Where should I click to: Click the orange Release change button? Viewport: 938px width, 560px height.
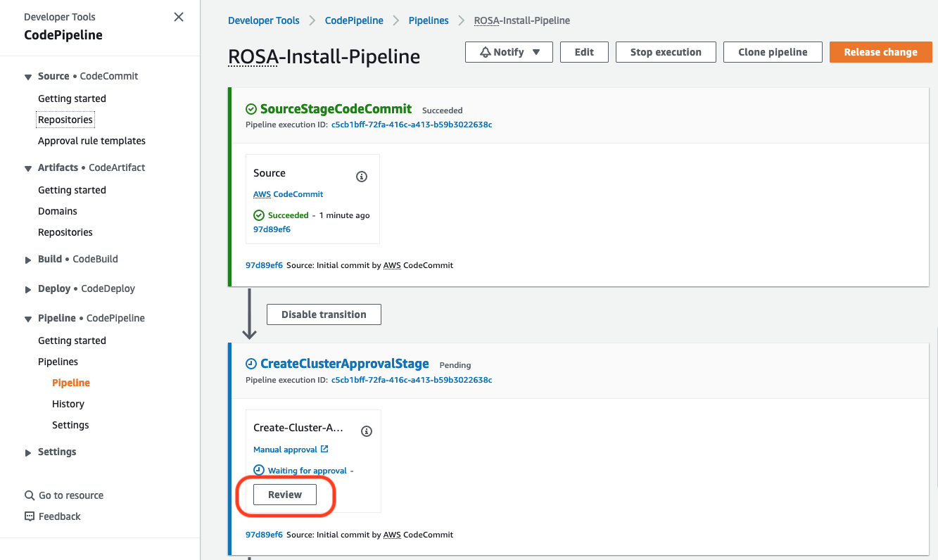pyautogui.click(x=880, y=52)
